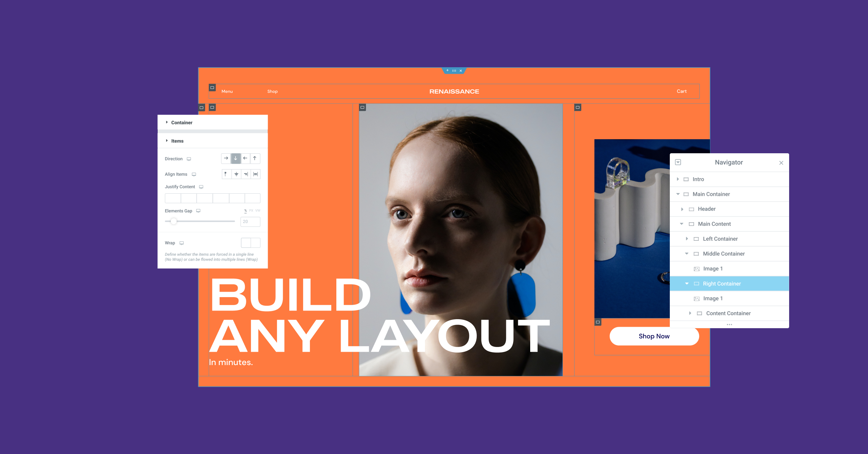868x454 pixels.
Task: Click the Navigator panel collapse icon
Action: coord(680,163)
